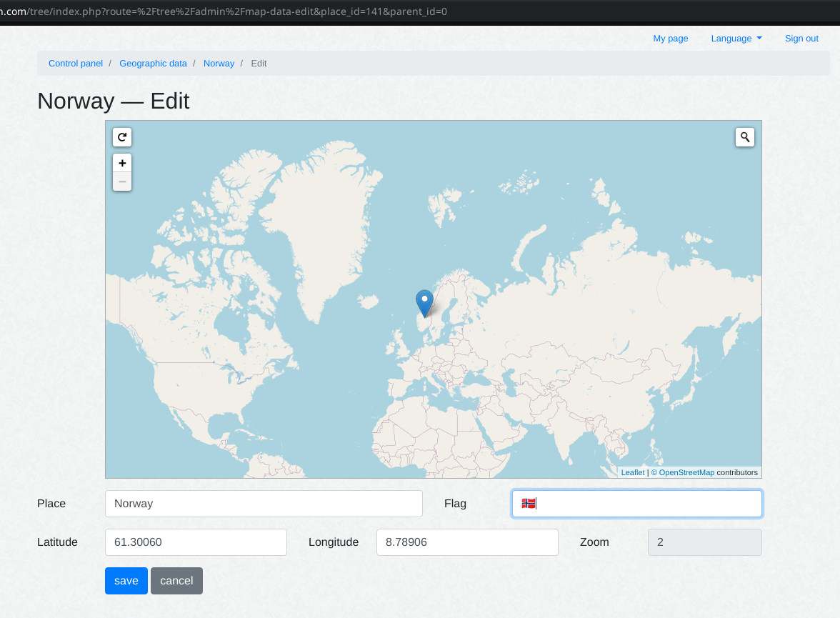Open the Norway breadcrumb link
Viewport: 840px width, 618px height.
[219, 64]
